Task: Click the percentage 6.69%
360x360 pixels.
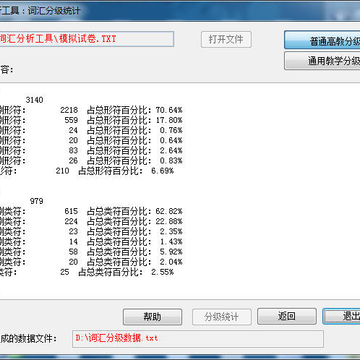Action: pyautogui.click(x=162, y=171)
